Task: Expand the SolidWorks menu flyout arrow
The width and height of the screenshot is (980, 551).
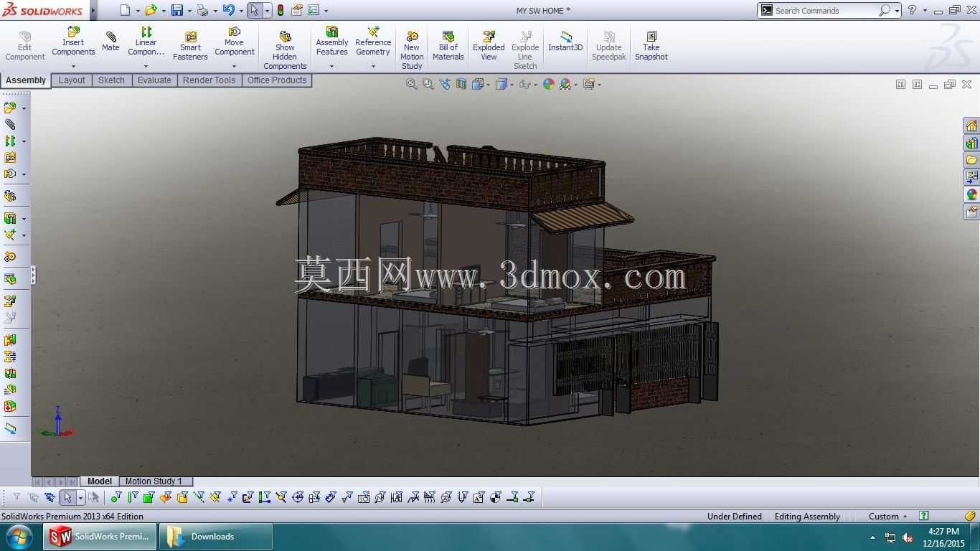Action: [x=93, y=10]
